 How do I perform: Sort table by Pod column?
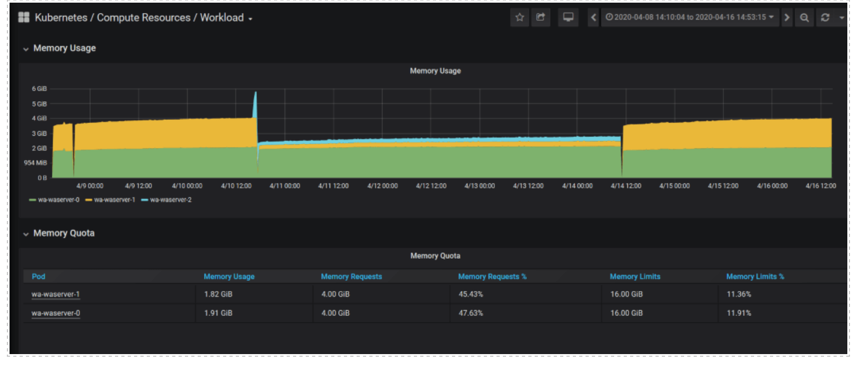39,277
